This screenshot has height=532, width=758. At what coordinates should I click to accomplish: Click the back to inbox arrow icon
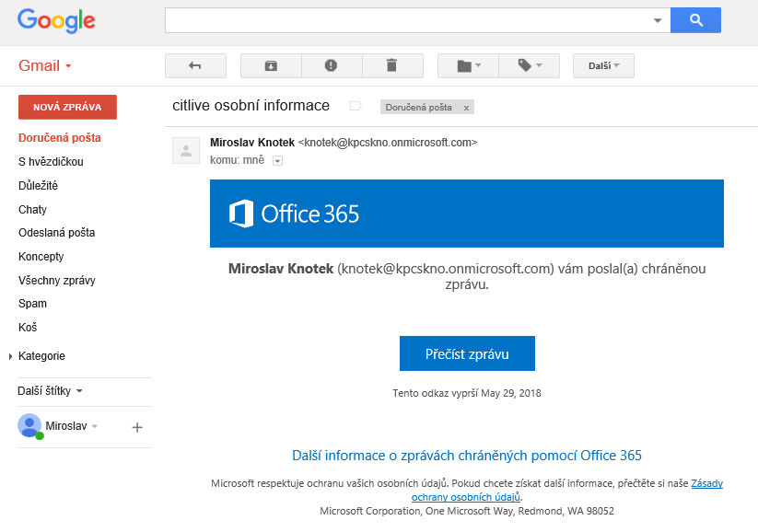click(x=195, y=65)
